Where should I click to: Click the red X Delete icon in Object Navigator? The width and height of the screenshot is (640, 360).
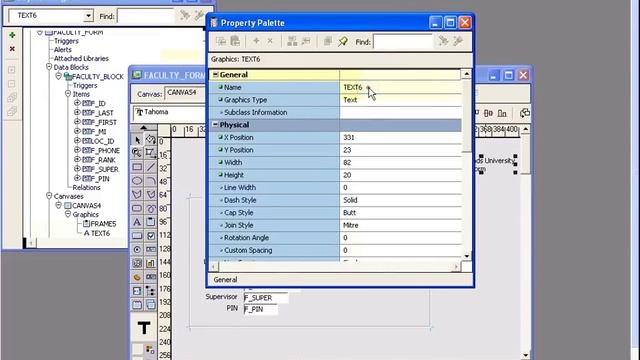coord(12,49)
